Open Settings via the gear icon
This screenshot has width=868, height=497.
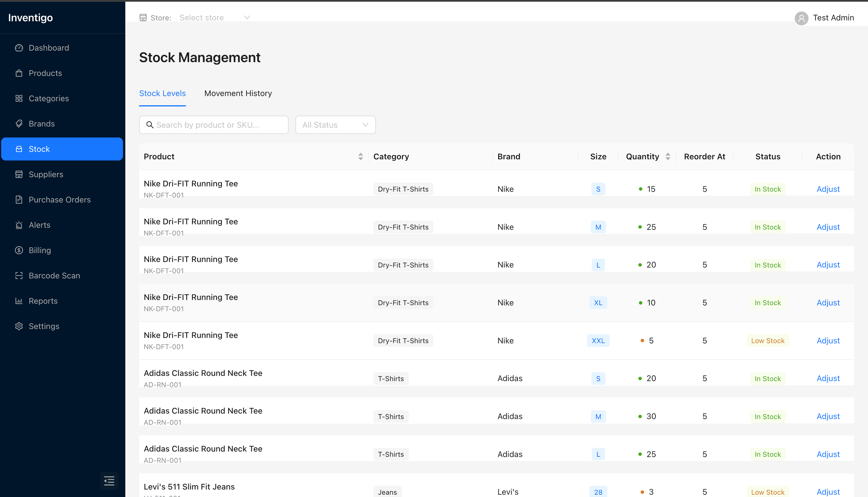coord(19,326)
